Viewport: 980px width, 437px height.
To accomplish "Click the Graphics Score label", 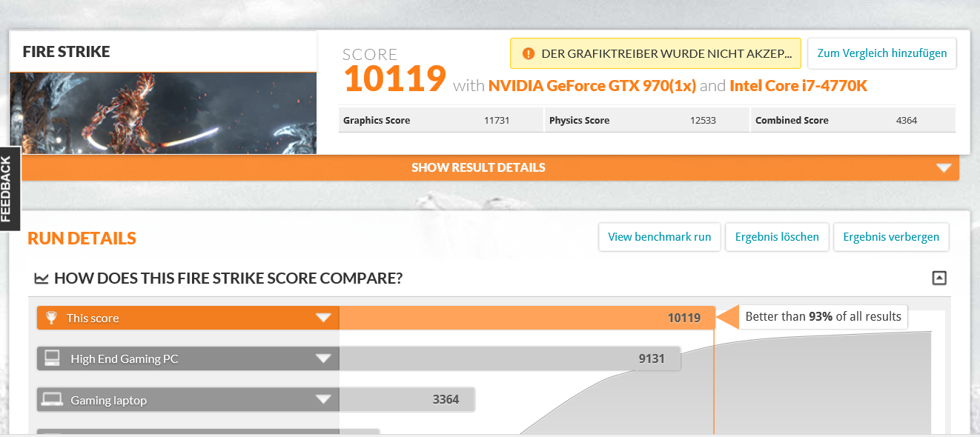I will click(377, 120).
